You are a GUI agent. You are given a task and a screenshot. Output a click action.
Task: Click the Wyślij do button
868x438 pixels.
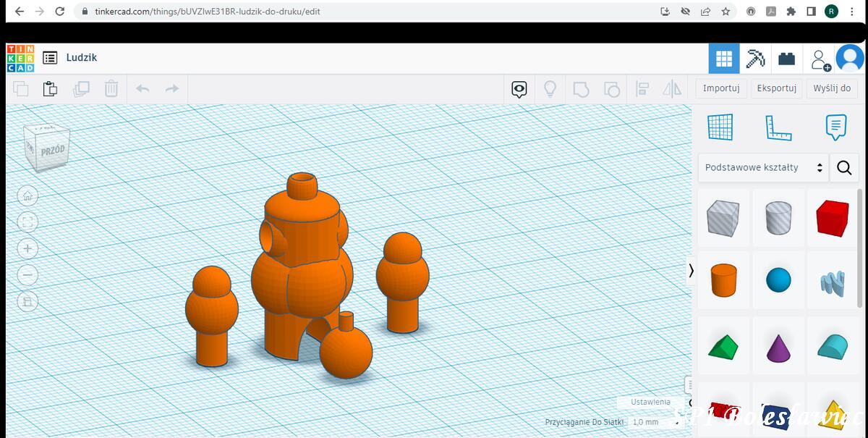[832, 88]
